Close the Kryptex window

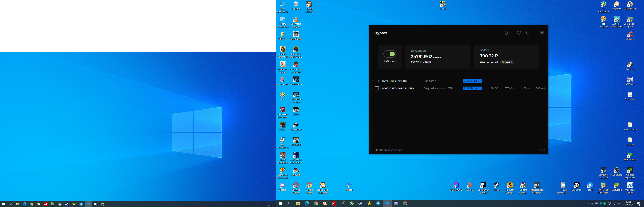(x=542, y=33)
